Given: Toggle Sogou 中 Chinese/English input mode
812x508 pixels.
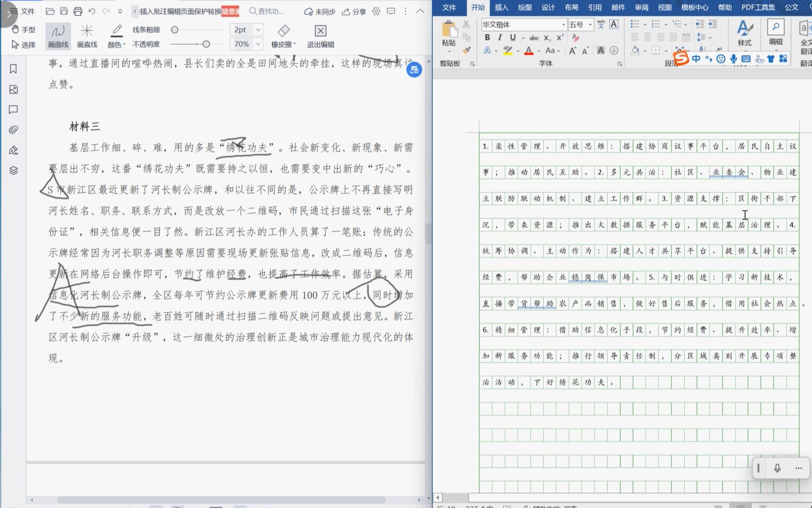Looking at the screenshot, I should click(x=696, y=59).
